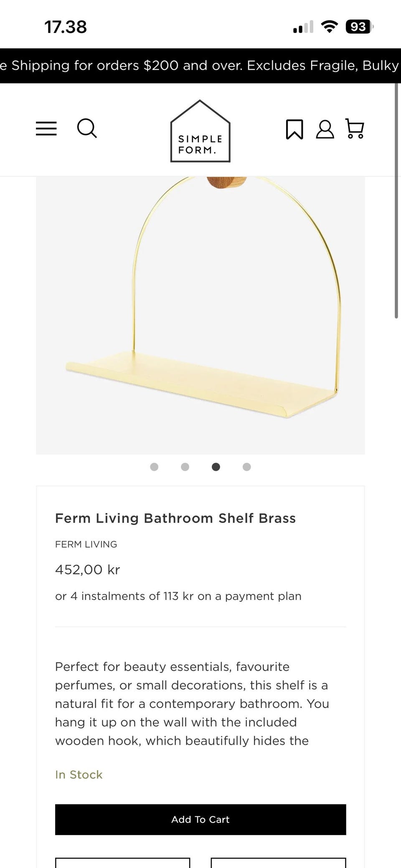Select the fourth carousel dot
The image size is (401, 868).
pyautogui.click(x=247, y=467)
